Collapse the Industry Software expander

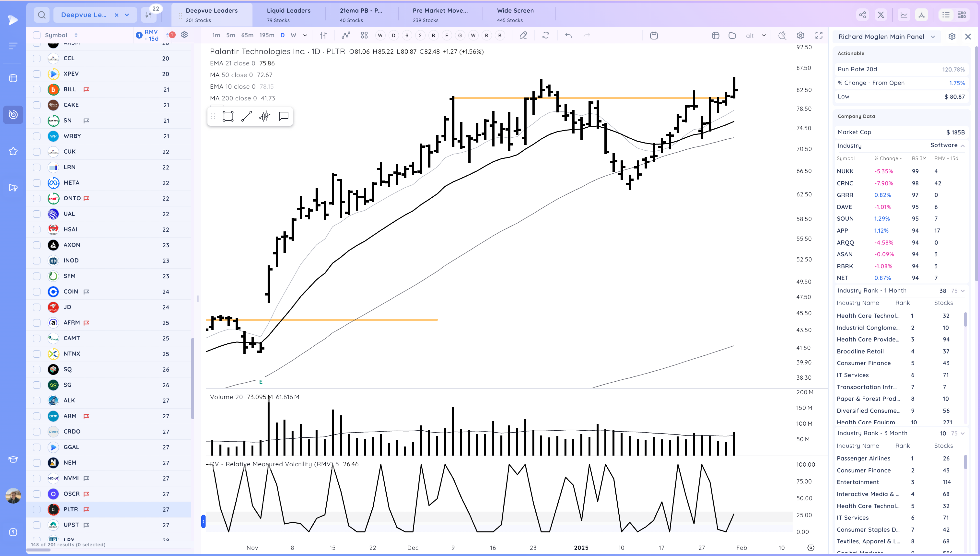962,145
